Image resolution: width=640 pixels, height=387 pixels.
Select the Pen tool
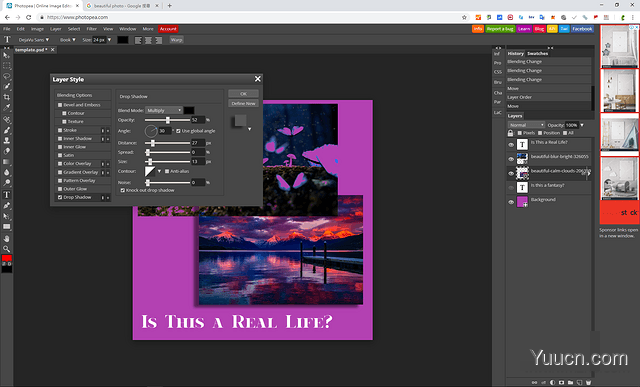point(6,205)
